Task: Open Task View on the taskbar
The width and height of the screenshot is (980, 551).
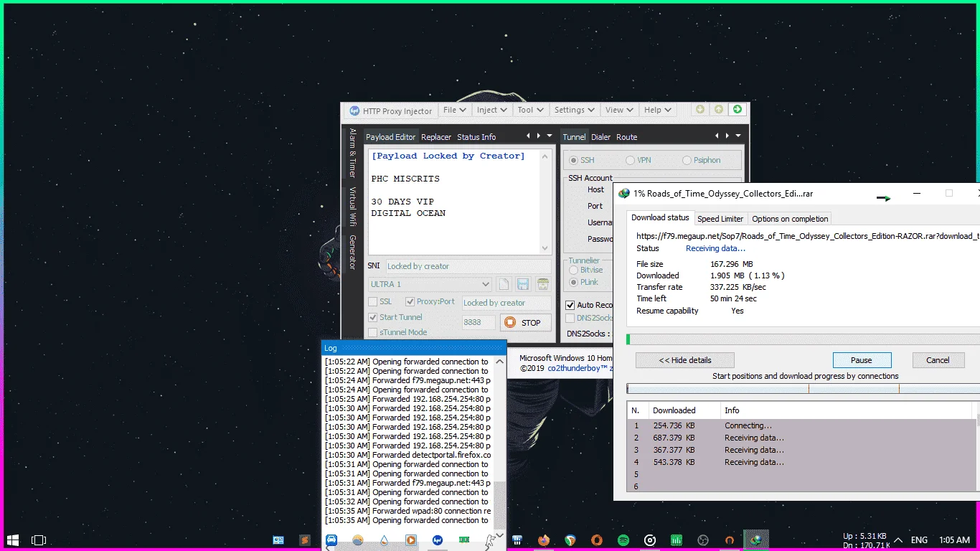Action: click(39, 540)
